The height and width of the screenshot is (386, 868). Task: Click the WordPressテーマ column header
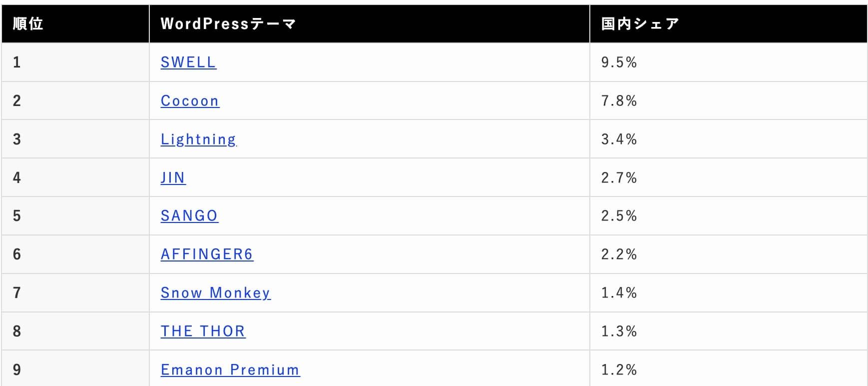tap(228, 23)
